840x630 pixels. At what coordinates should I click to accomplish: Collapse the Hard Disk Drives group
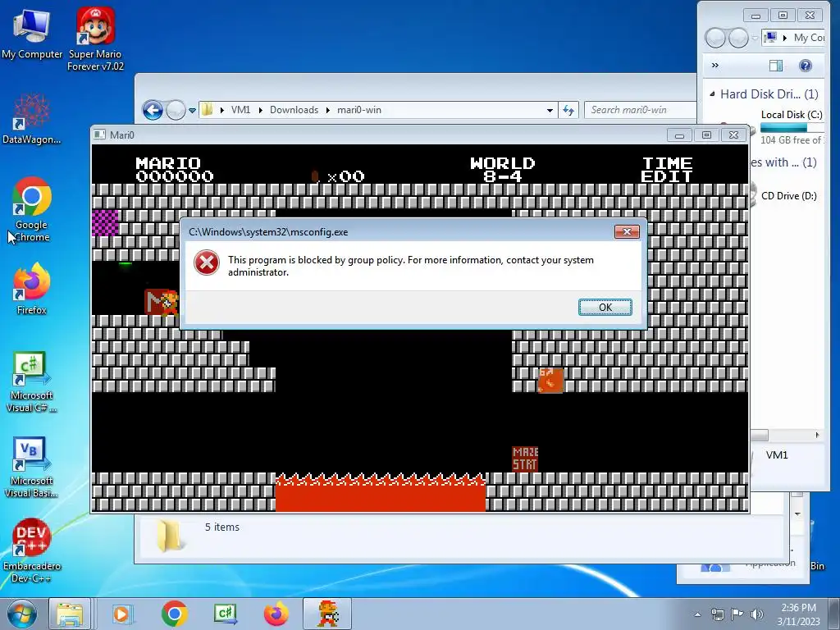pos(712,94)
